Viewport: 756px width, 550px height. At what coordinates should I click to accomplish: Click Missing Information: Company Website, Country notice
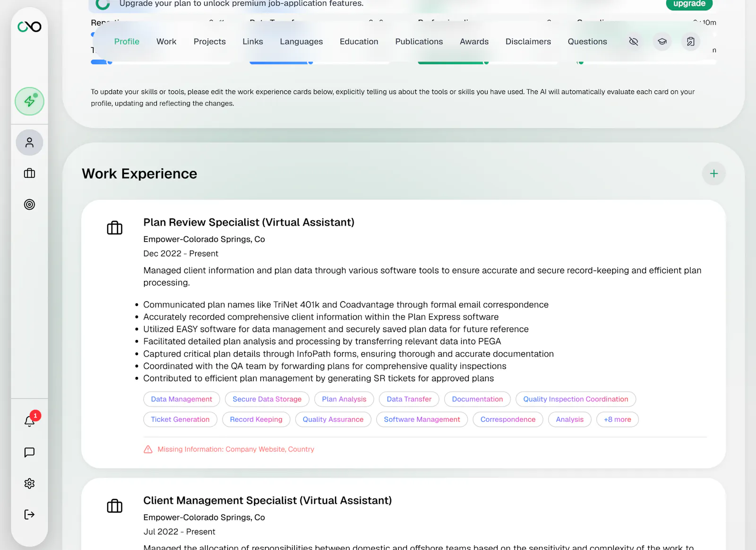pos(236,449)
